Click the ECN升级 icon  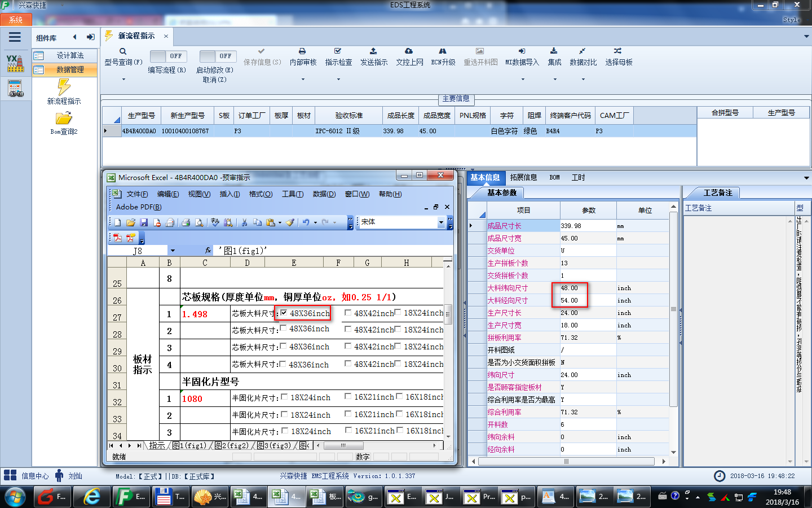click(x=443, y=51)
